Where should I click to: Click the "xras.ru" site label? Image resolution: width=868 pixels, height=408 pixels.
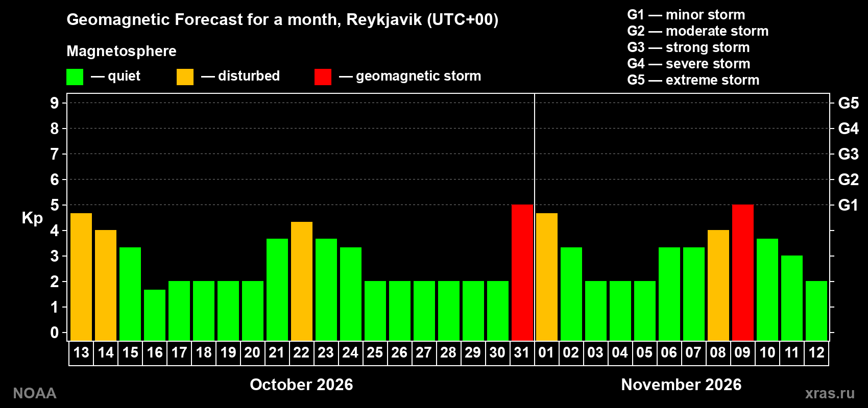(830, 393)
